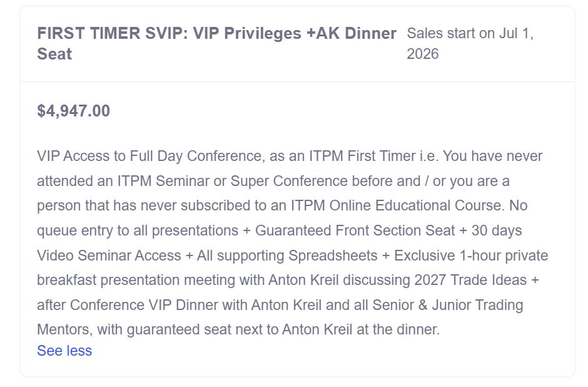Click the $4,947.00 ticket price
The image size is (588, 387).
coord(73,111)
